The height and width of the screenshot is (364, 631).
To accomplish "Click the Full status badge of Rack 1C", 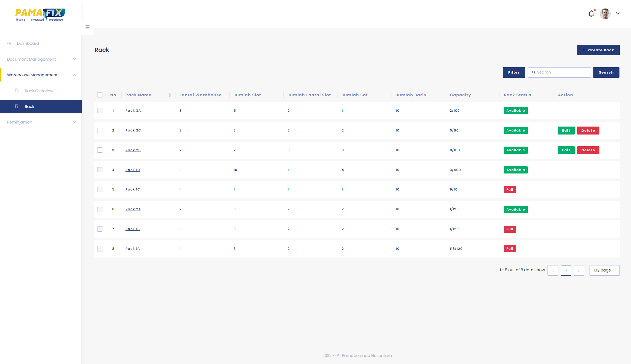I will [x=510, y=190].
